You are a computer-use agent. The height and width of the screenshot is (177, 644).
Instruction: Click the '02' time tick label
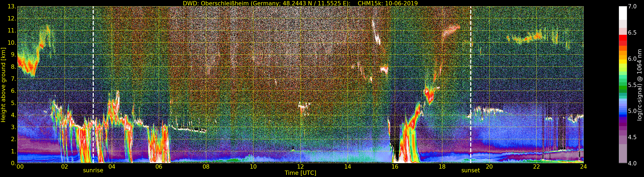pos(65,167)
